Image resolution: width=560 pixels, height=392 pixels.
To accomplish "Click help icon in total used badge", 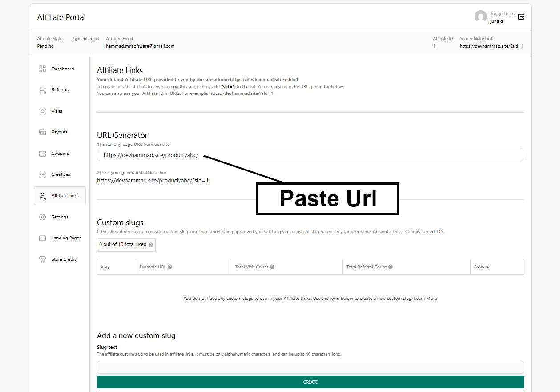I will click(x=151, y=245).
